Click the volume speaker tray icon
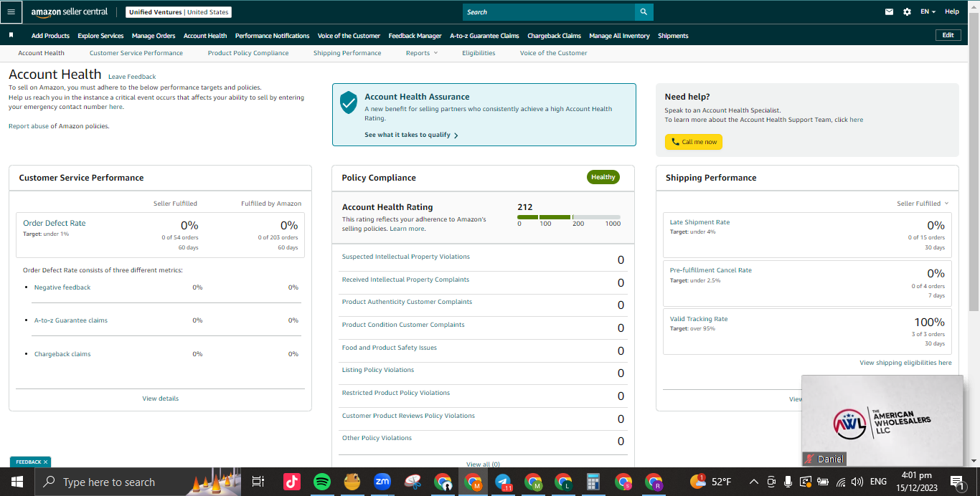980x496 pixels. (857, 482)
